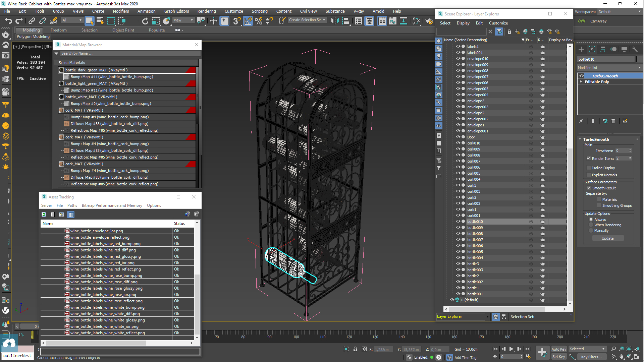The height and width of the screenshot is (362, 644).
Task: Toggle the Smooth Result checkbox
Action: point(589,188)
